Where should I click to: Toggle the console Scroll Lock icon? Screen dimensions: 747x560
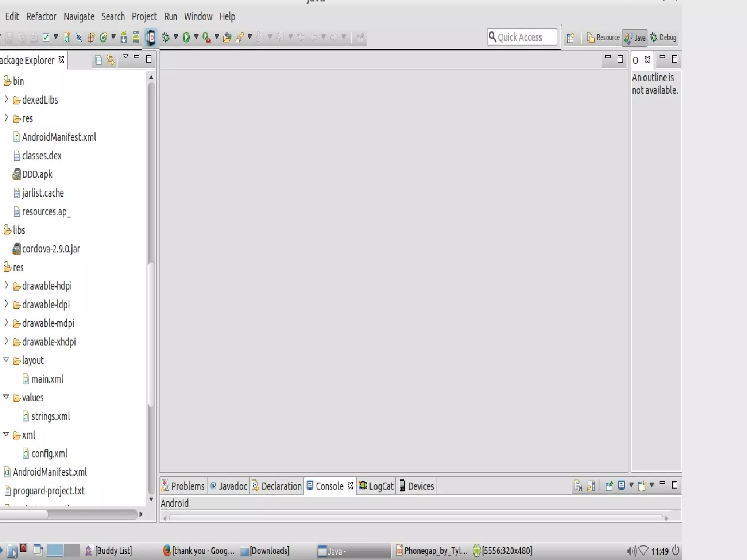[x=591, y=486]
